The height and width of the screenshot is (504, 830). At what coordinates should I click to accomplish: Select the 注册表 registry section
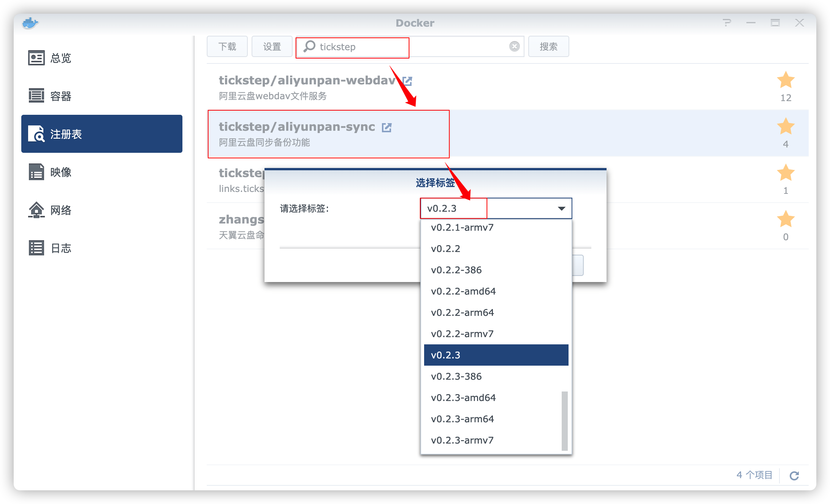(102, 134)
